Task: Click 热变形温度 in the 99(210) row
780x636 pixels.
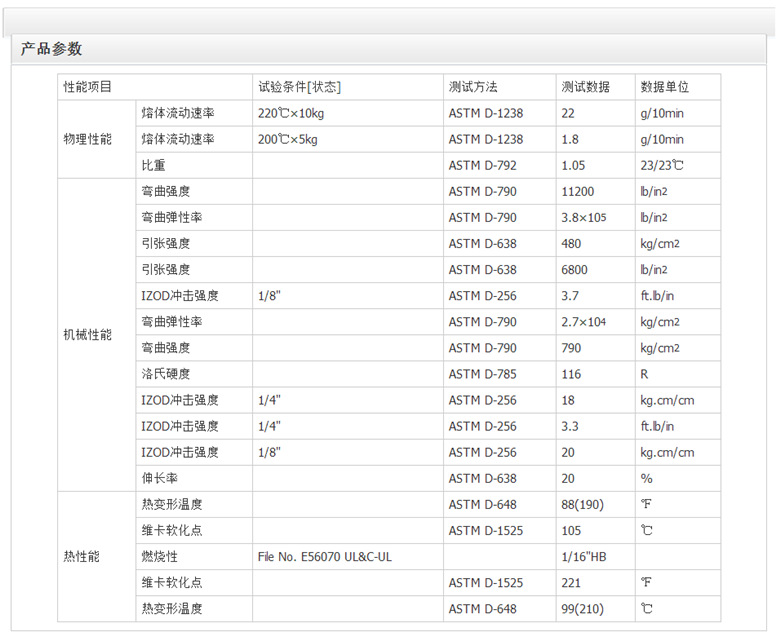Action: pos(194,609)
